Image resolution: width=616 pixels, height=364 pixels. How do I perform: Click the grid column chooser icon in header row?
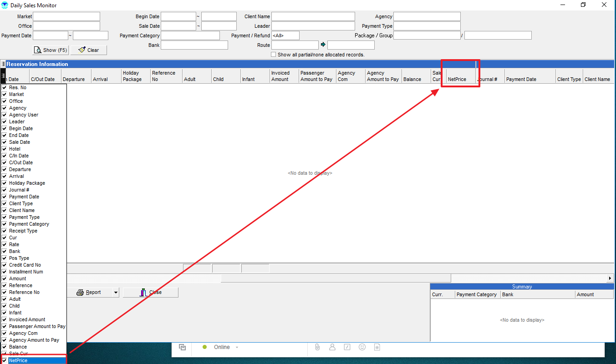click(x=3, y=75)
